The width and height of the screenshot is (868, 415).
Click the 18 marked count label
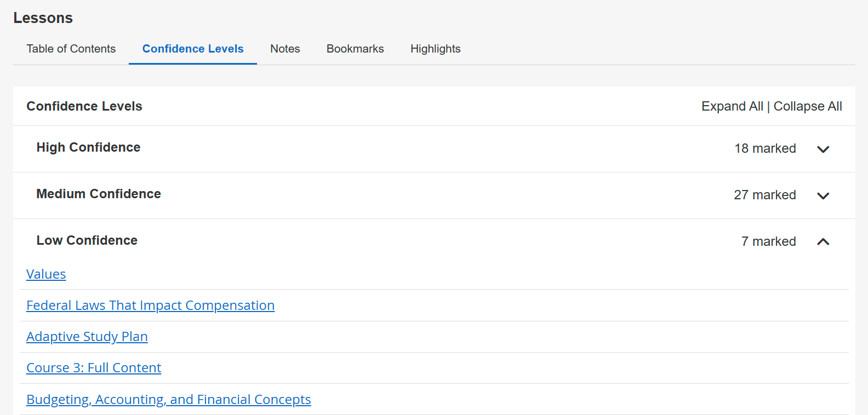(765, 148)
